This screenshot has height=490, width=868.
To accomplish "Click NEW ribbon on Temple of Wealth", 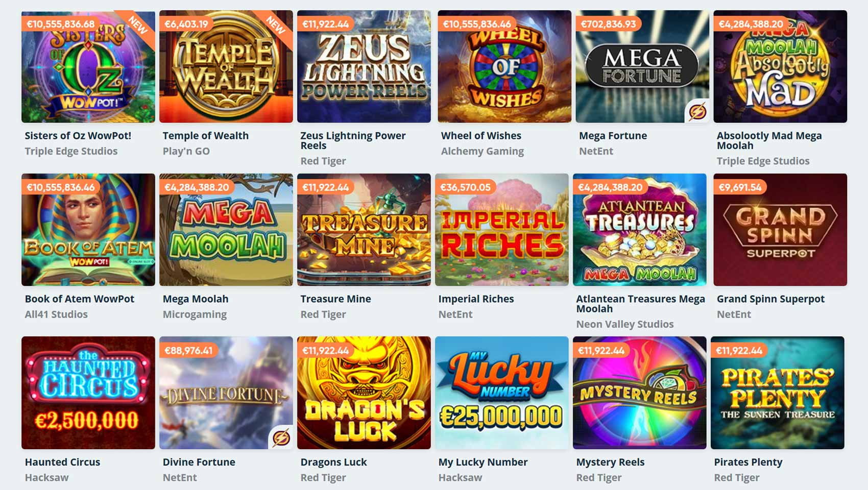I will pos(275,25).
